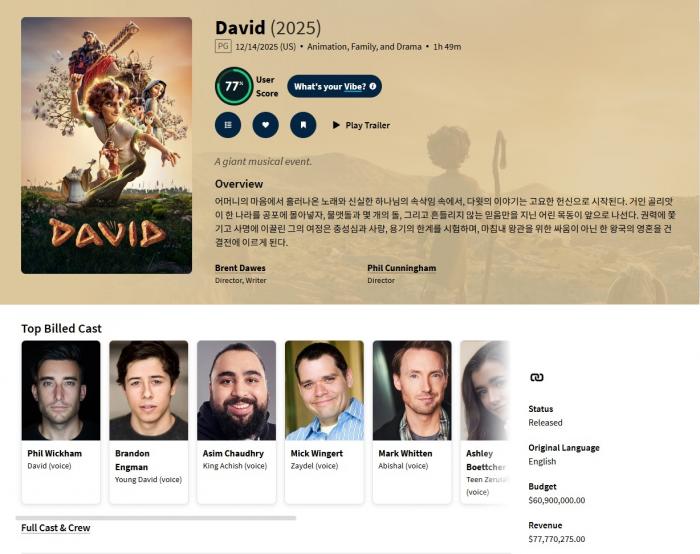Open Phil Cunningham director profile

point(402,268)
